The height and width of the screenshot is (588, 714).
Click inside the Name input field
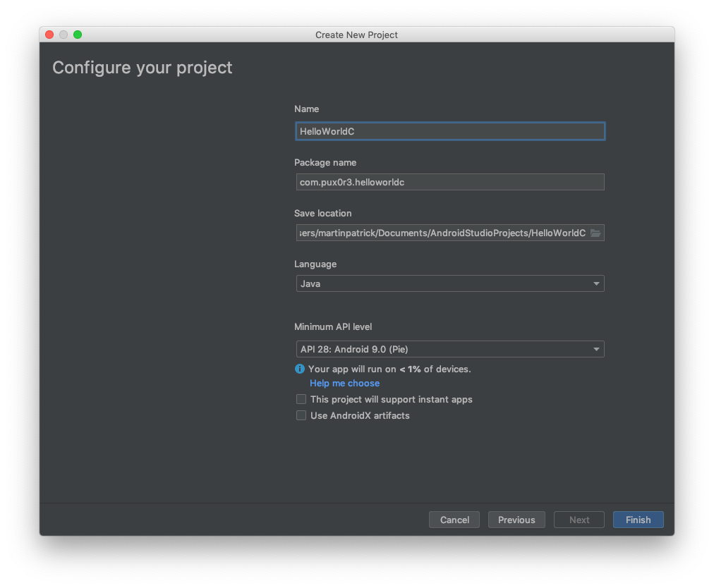449,131
